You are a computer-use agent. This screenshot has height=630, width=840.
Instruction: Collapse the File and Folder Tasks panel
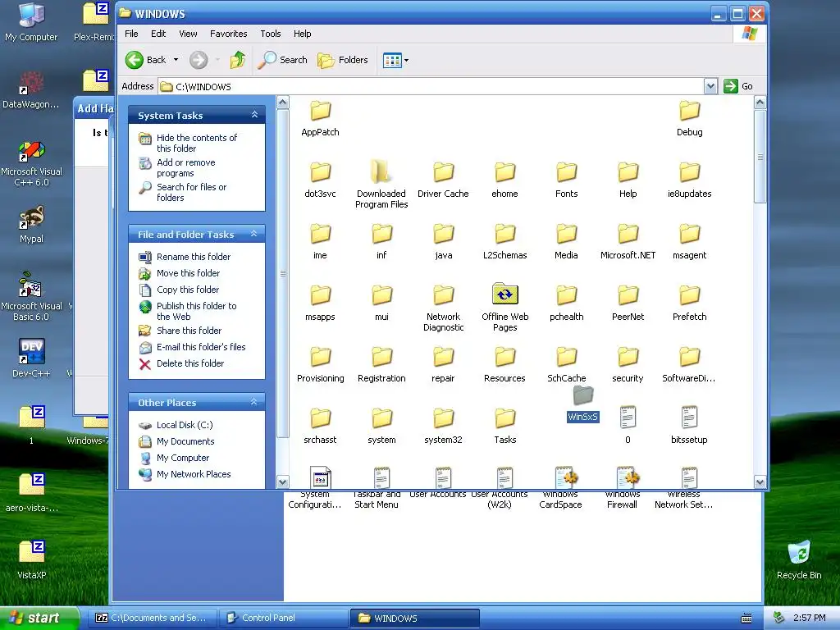pos(254,234)
